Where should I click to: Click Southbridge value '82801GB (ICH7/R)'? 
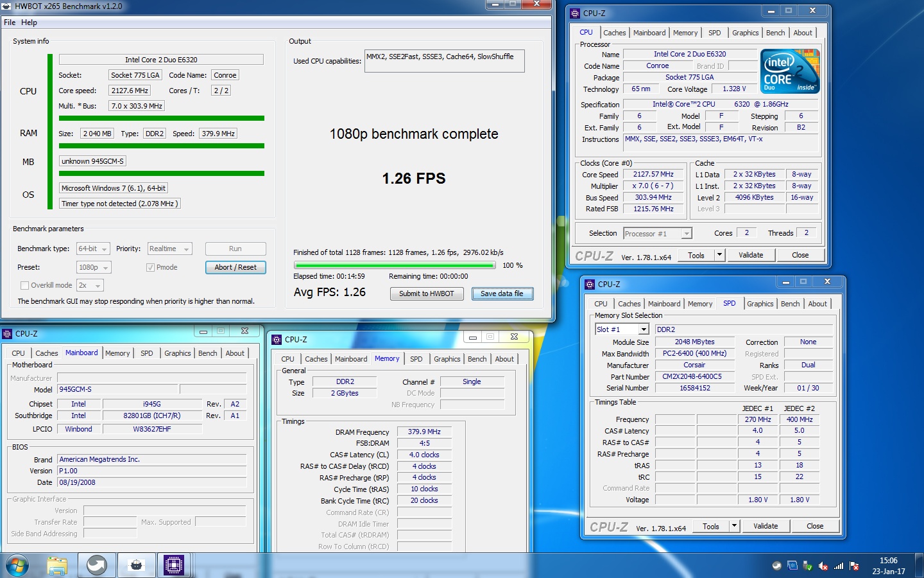click(x=152, y=416)
